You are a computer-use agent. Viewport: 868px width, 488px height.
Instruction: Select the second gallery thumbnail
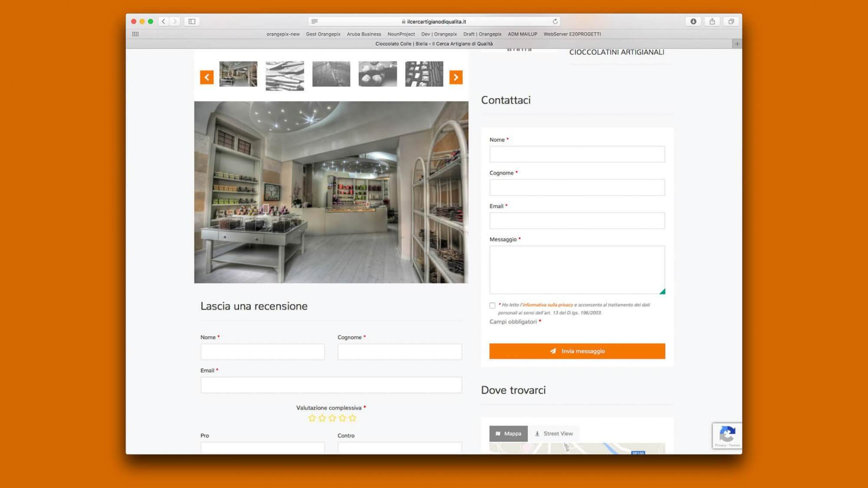click(x=285, y=76)
